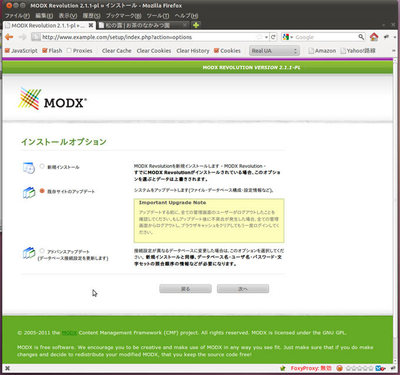Click the blue status bar icon at right
The height and width of the screenshot is (375, 400).
pos(379,368)
